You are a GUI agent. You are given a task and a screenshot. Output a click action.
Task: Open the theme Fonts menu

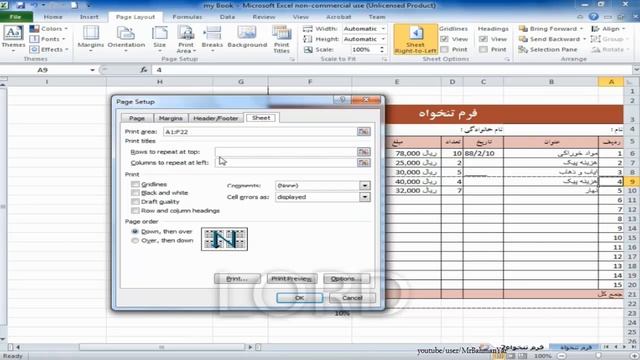(x=47, y=39)
